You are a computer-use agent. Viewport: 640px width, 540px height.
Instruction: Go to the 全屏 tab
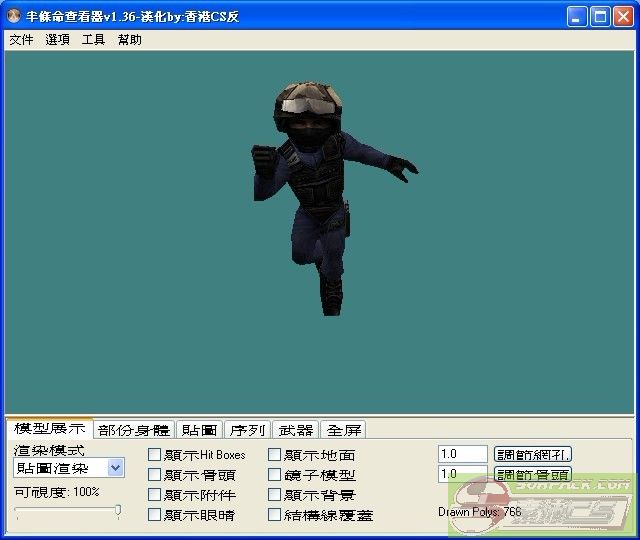click(x=344, y=430)
